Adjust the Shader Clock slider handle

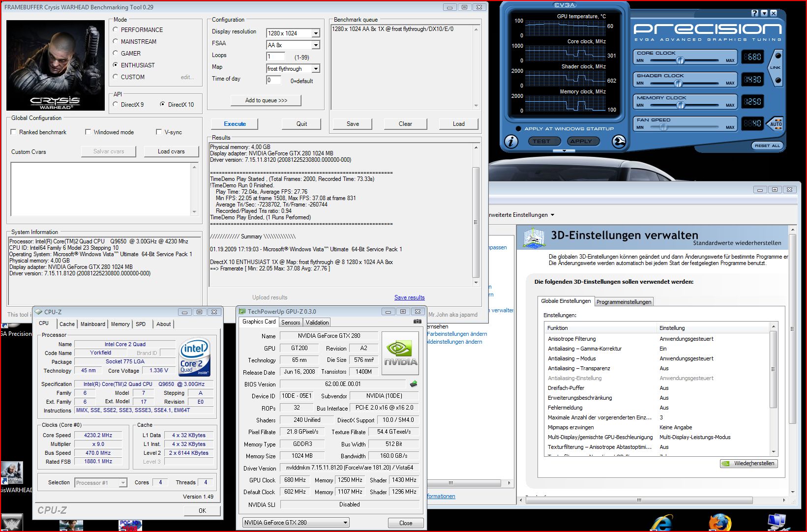click(679, 83)
